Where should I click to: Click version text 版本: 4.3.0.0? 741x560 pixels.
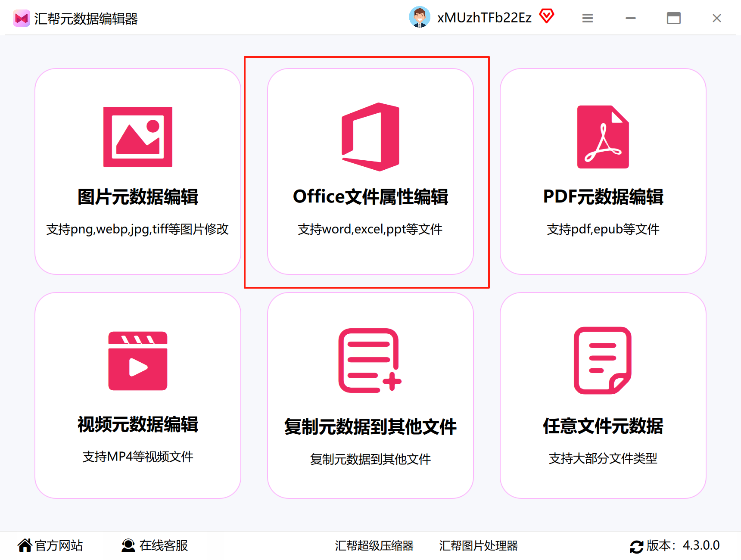pos(683,545)
